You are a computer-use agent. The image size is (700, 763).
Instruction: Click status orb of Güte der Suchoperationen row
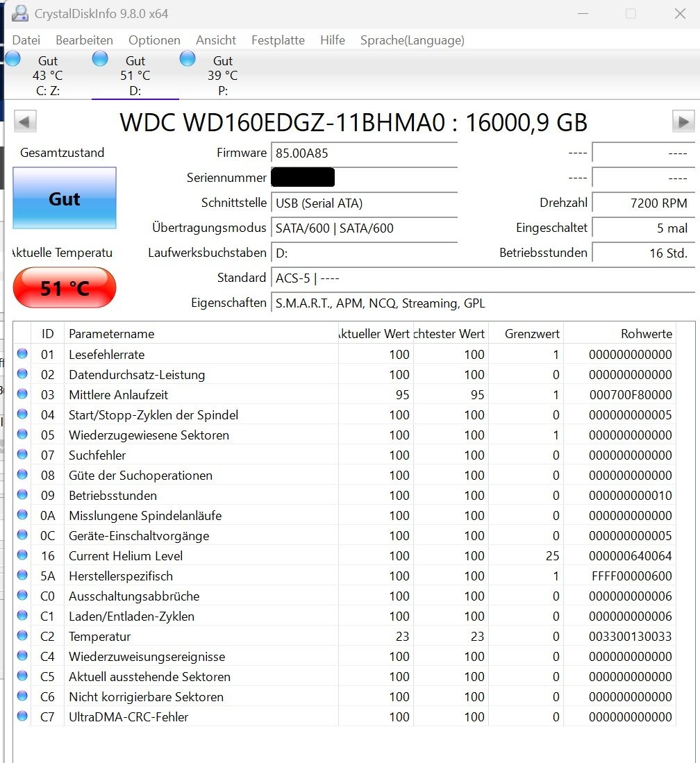[x=22, y=474]
